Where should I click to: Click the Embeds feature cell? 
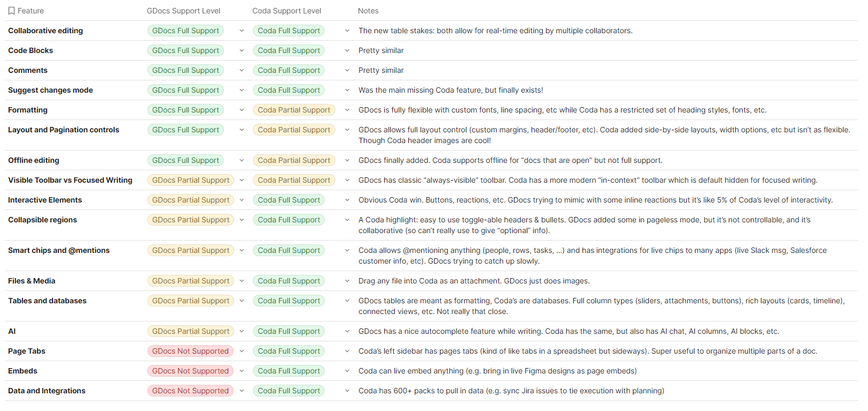(23, 371)
